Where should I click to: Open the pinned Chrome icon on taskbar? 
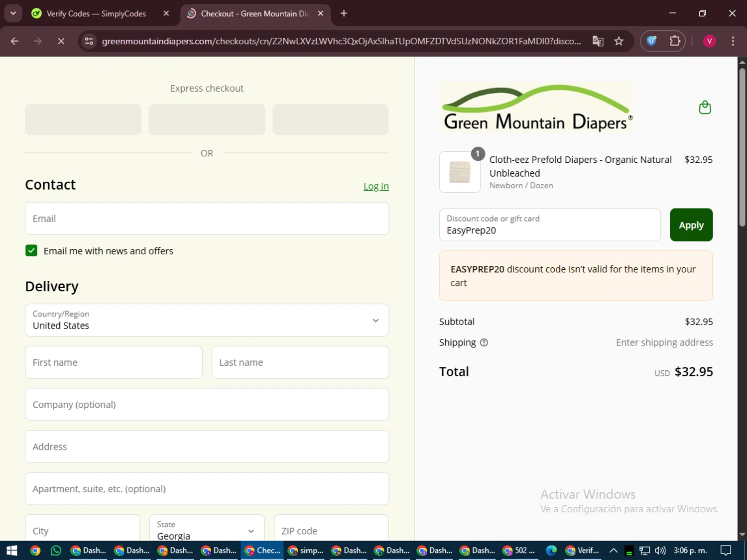pyautogui.click(x=35, y=551)
